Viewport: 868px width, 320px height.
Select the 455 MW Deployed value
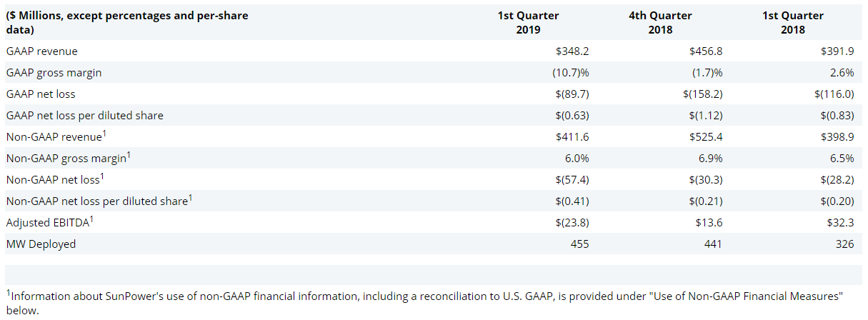click(579, 244)
